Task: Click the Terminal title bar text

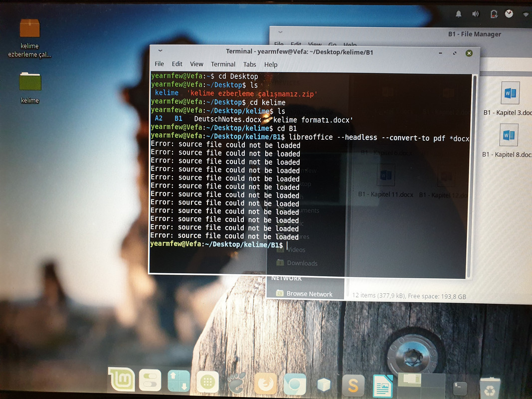Action: pyautogui.click(x=300, y=52)
